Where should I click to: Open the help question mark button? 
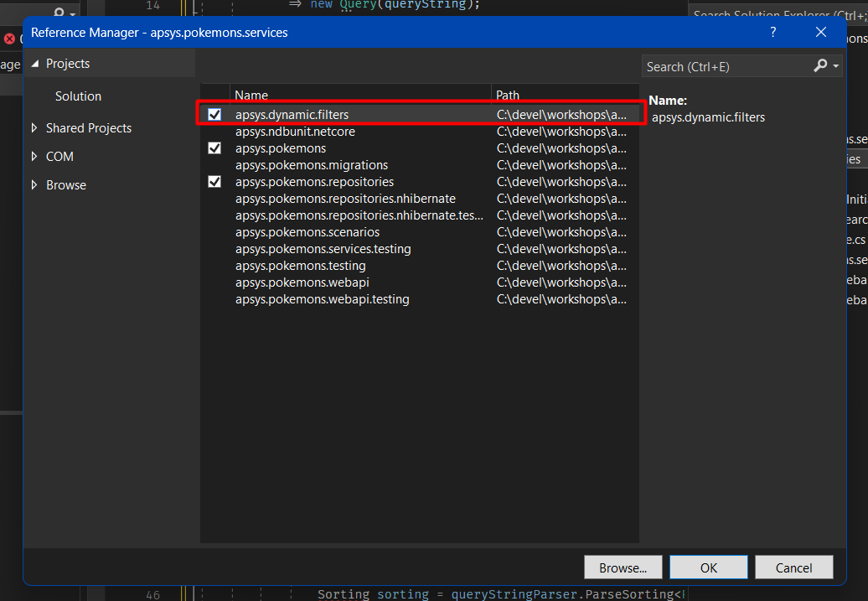click(772, 32)
